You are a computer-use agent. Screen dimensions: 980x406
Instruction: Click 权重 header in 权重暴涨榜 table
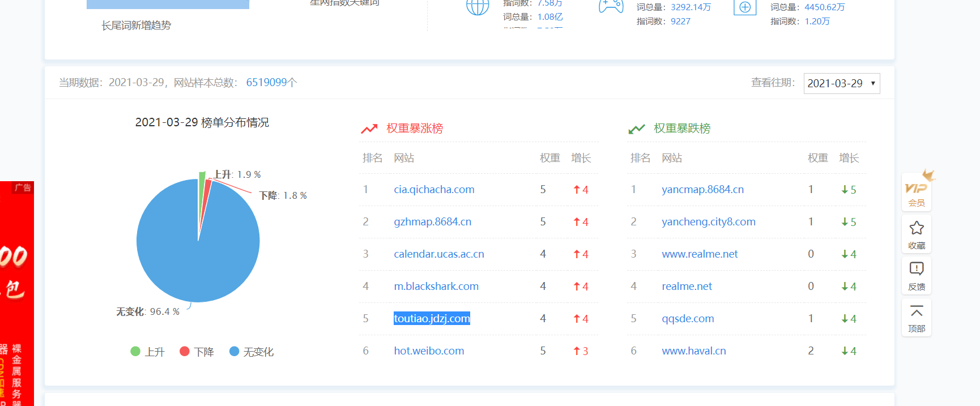[550, 158]
